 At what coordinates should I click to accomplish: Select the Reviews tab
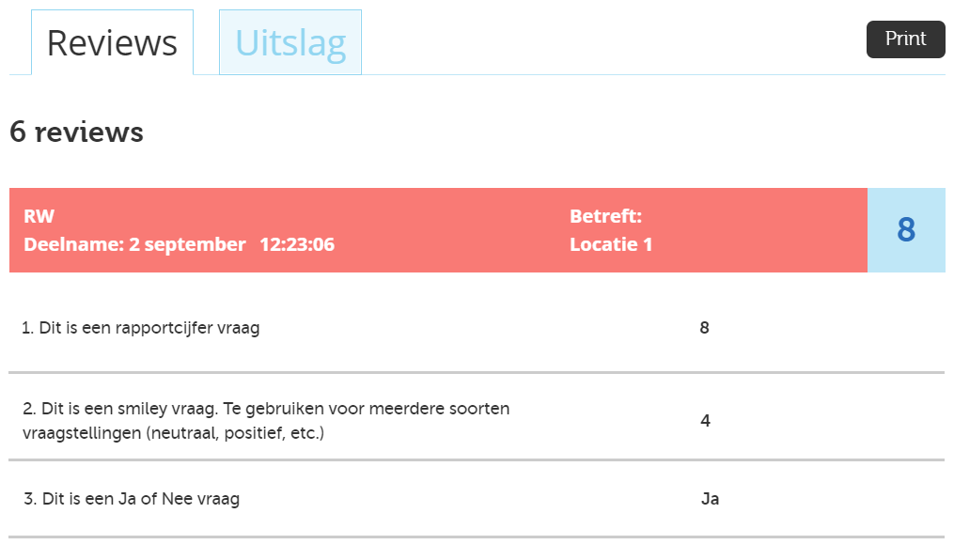tap(112, 42)
